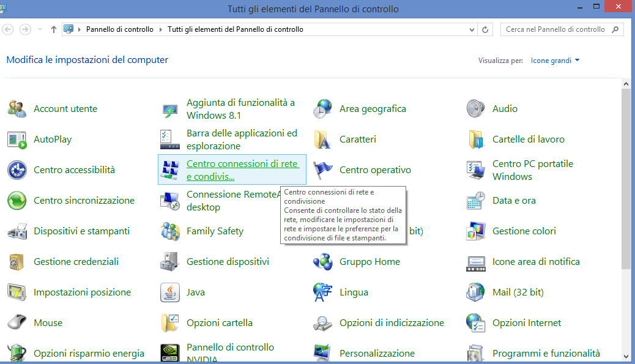635x364 pixels.
Task: Expand arrow before Tutti gli elementi breadcrumb
Action: click(161, 29)
